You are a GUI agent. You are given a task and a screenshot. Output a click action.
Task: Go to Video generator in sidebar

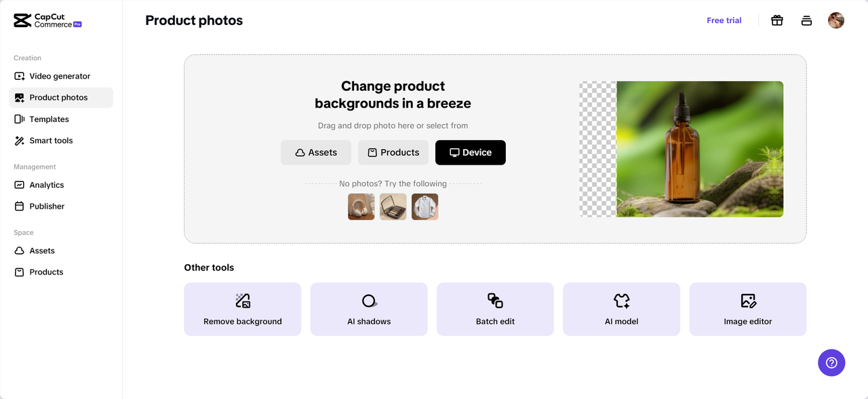tap(60, 77)
